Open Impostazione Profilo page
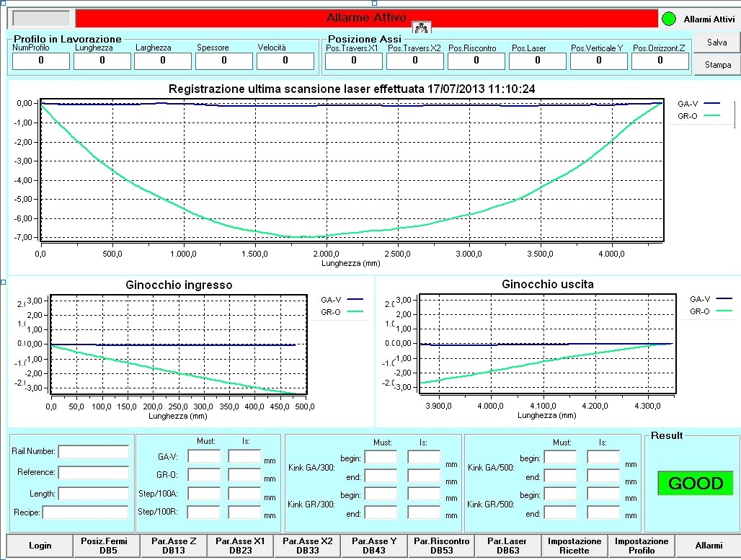The height and width of the screenshot is (560, 741). click(642, 546)
